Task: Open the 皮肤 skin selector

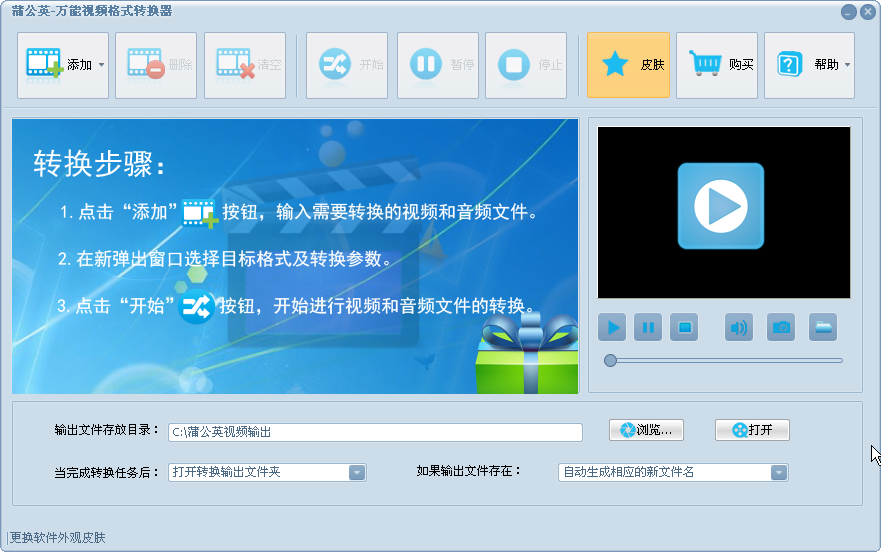Action: click(628, 65)
